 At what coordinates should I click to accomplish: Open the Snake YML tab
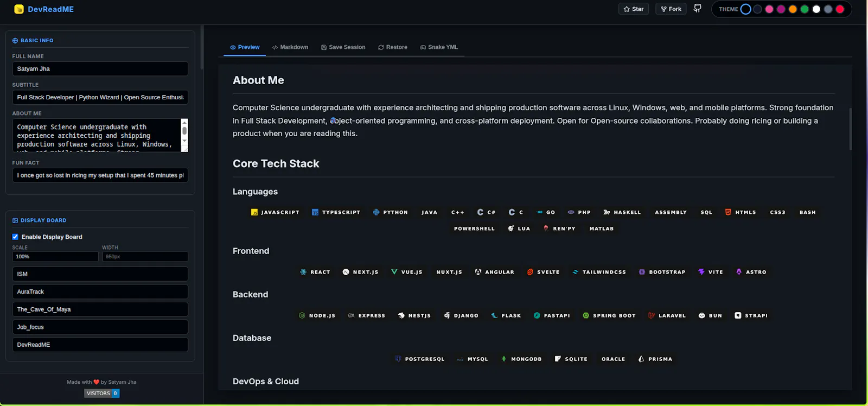tap(439, 47)
